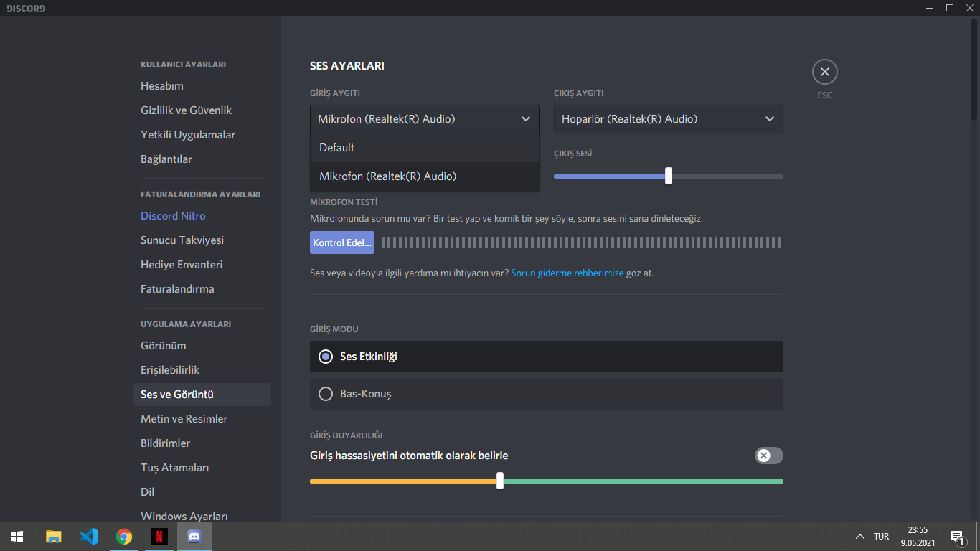The image size is (980, 551).
Task: Open the Windows notification center
Action: [956, 537]
